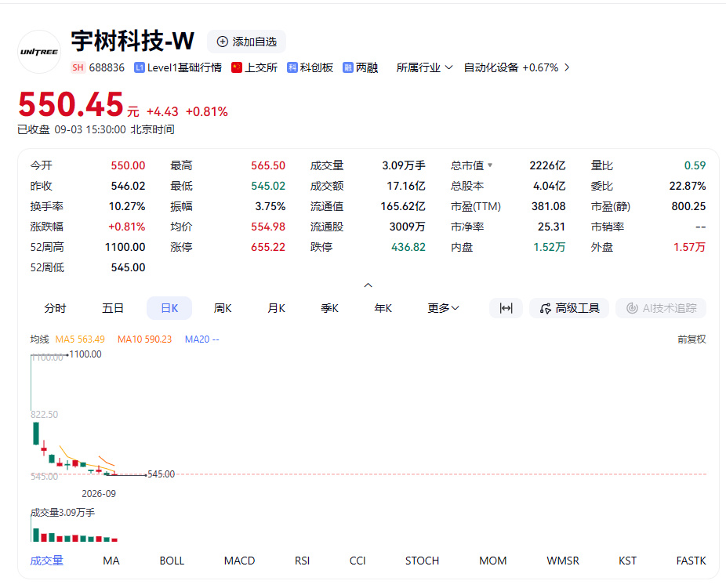The width and height of the screenshot is (726, 588).
Task: Select the MA indicator below the chart
Action: (x=111, y=561)
